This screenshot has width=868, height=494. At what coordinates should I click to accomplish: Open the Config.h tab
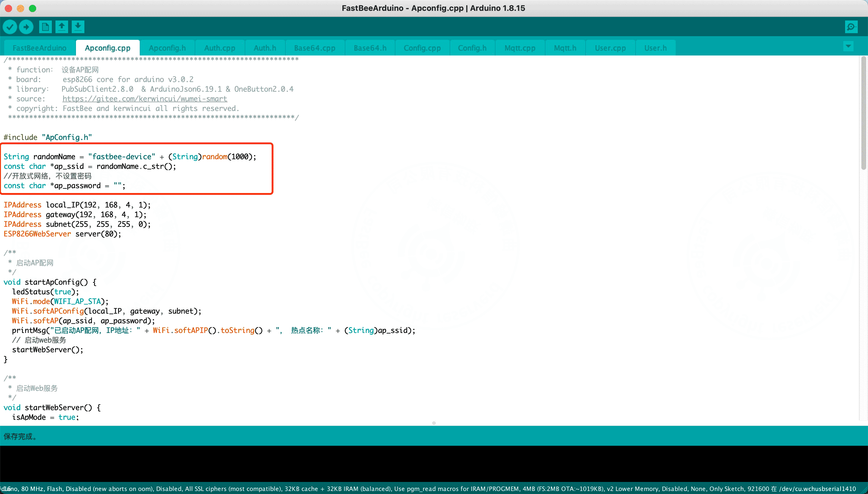pyautogui.click(x=472, y=48)
